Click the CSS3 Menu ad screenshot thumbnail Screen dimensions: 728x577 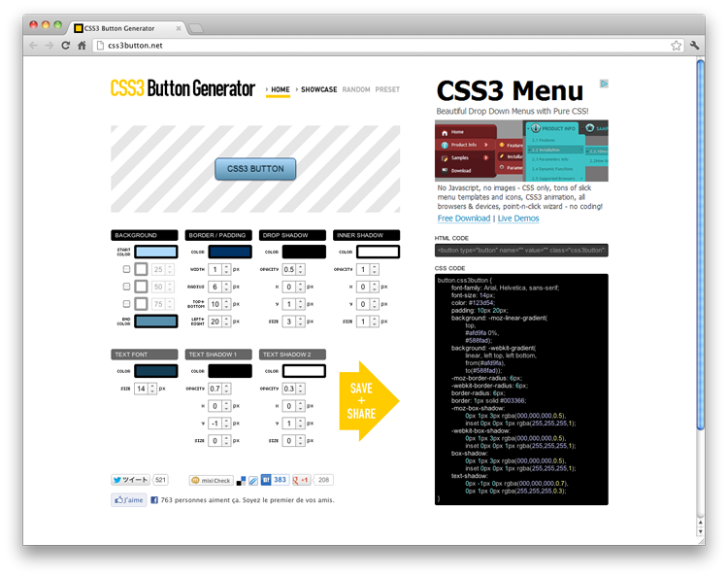[521, 151]
